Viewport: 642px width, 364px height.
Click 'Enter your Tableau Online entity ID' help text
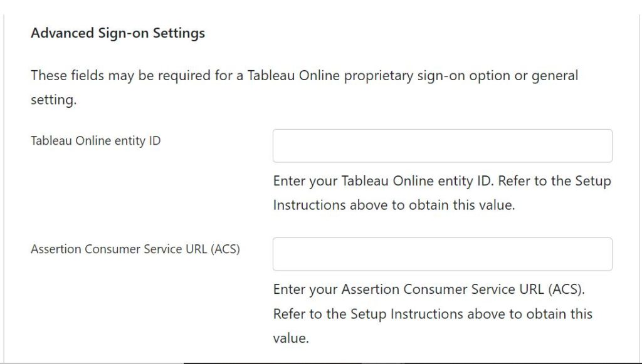383,181
